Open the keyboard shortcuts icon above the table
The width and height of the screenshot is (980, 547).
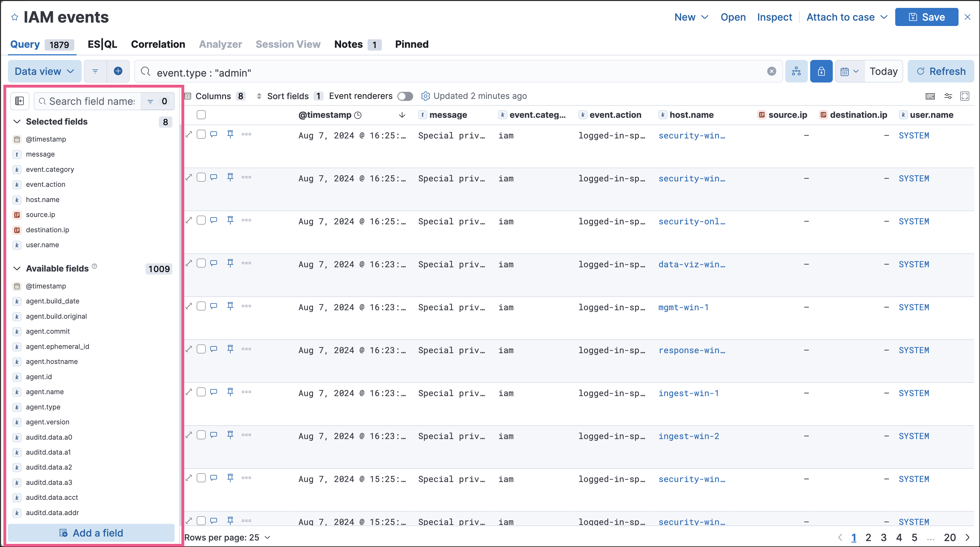click(930, 96)
